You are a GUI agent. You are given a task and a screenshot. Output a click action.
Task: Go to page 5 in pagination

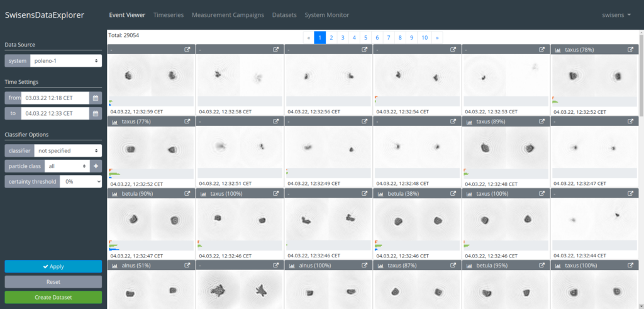coord(365,38)
